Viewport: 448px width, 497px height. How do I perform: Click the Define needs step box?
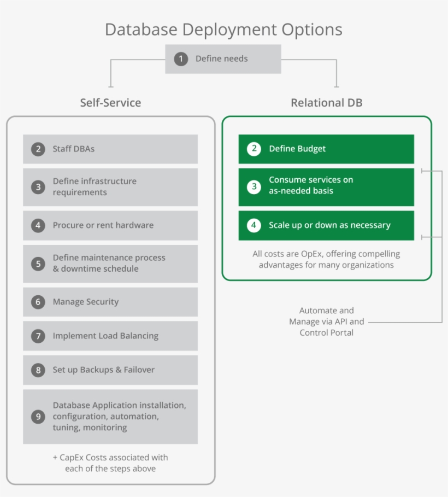tap(222, 59)
